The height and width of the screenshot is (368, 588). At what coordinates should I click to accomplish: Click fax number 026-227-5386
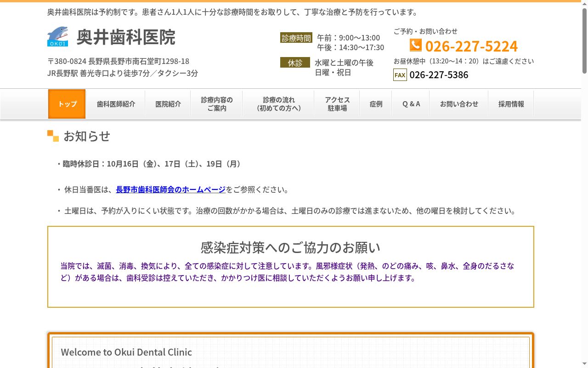pyautogui.click(x=439, y=75)
